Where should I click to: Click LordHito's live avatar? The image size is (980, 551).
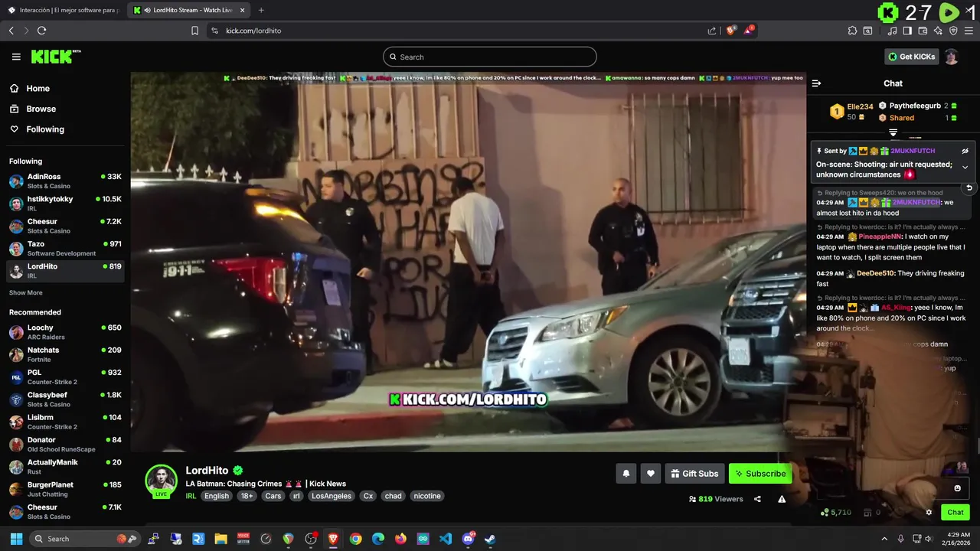tap(162, 481)
